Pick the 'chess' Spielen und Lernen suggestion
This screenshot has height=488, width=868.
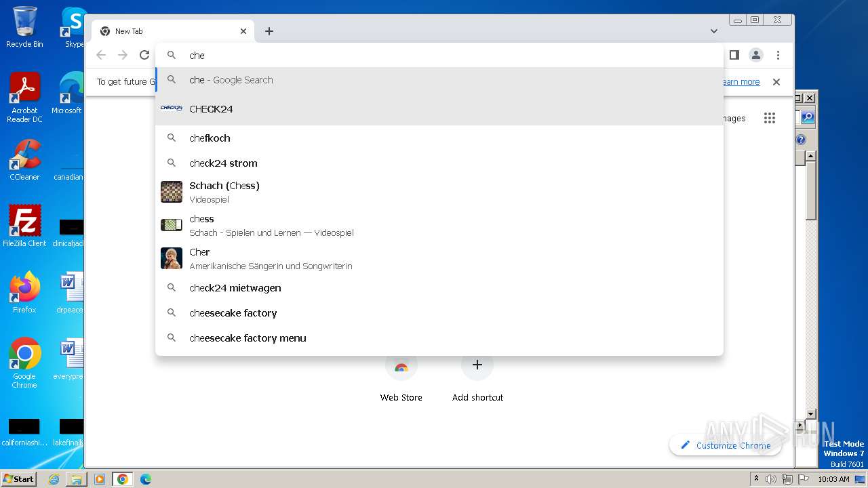(x=439, y=225)
